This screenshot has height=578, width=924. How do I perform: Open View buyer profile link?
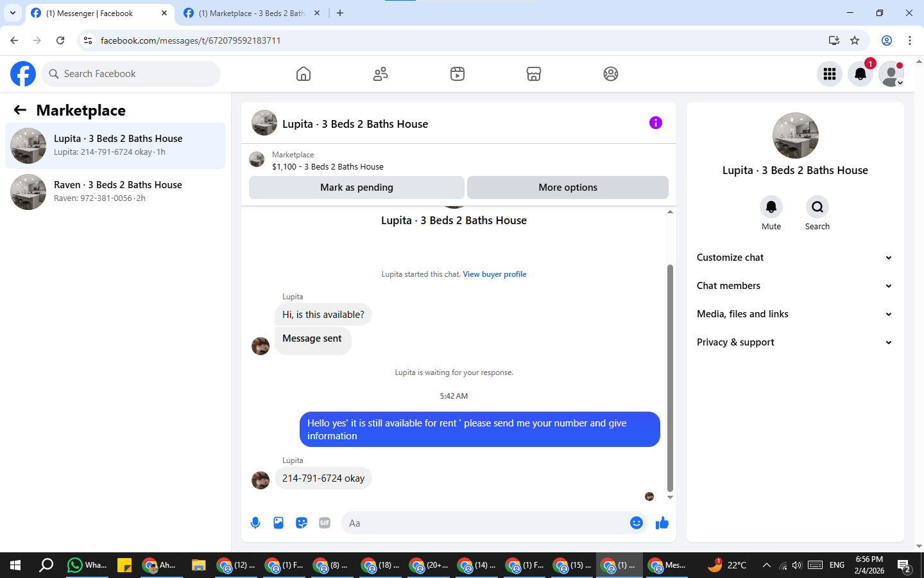coord(495,274)
